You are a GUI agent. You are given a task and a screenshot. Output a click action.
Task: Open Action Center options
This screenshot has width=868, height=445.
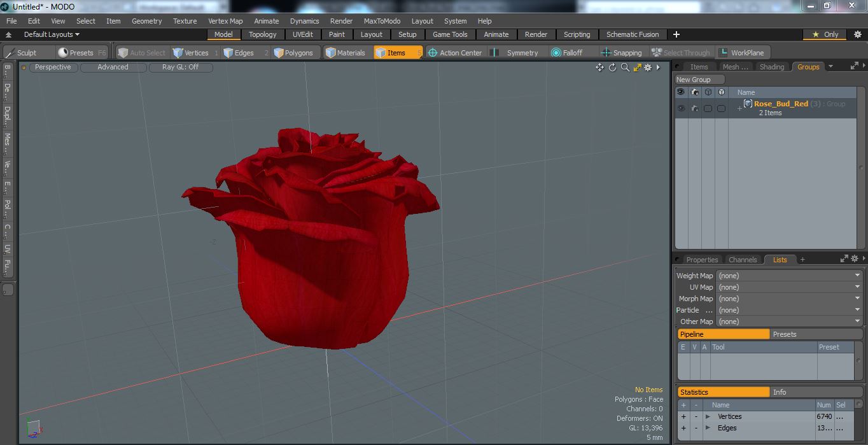click(x=455, y=53)
